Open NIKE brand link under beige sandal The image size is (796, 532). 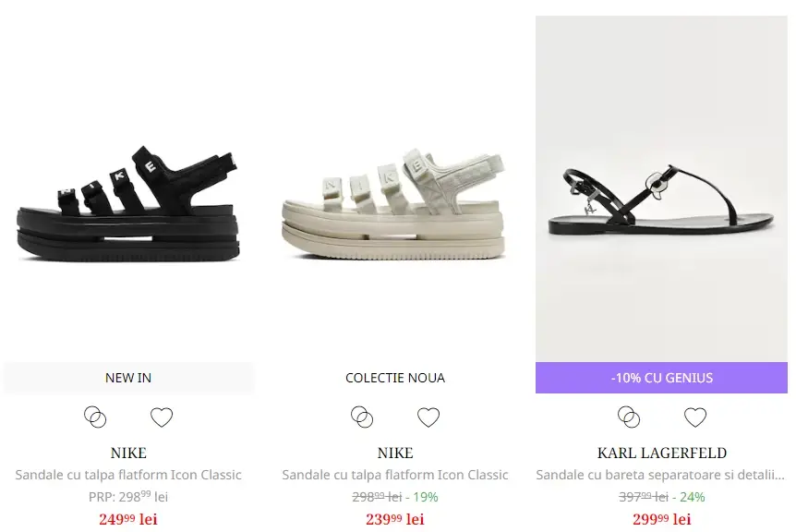click(x=395, y=453)
